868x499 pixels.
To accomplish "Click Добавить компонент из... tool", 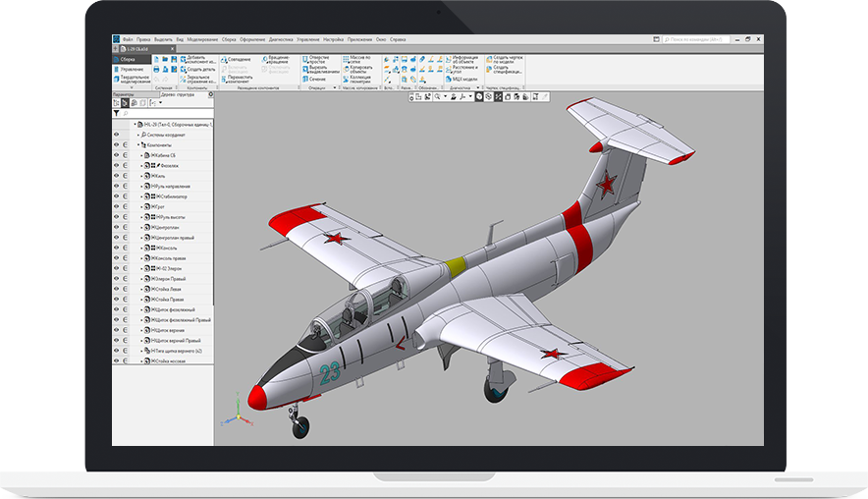I will [x=197, y=59].
